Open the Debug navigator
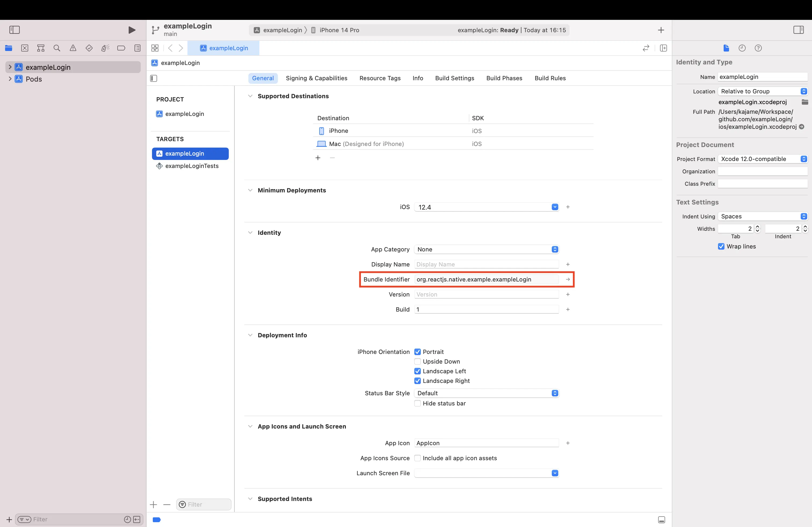The image size is (812, 527). click(x=105, y=48)
